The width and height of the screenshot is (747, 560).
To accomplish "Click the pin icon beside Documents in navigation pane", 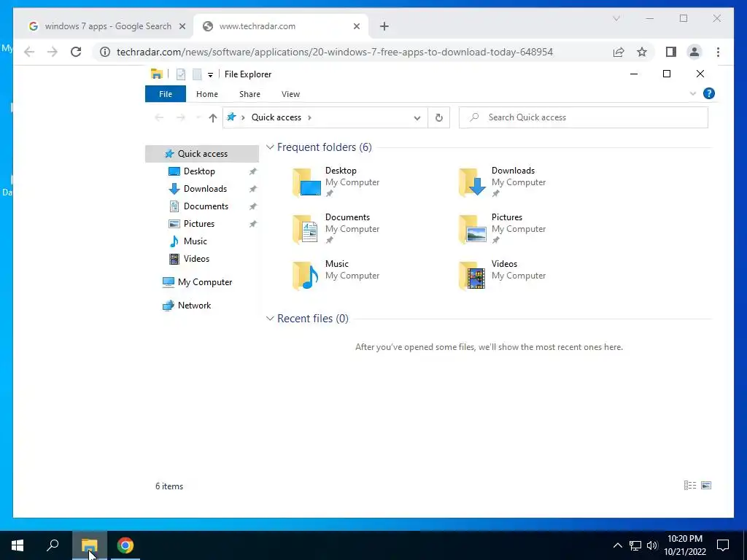I will coord(253,206).
